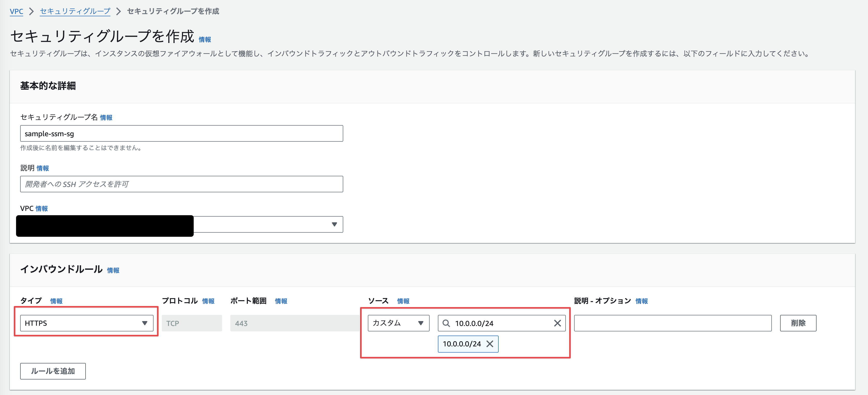The height and width of the screenshot is (395, 868).
Task: Open the HTTPS type dropdown
Action: pyautogui.click(x=87, y=323)
